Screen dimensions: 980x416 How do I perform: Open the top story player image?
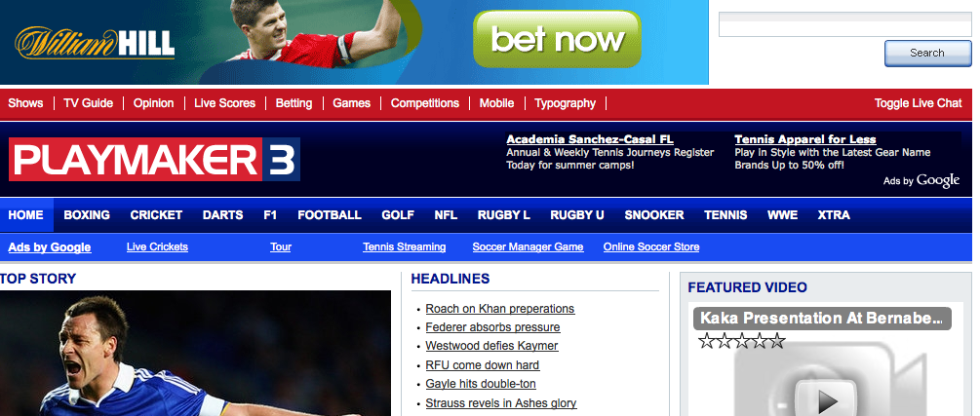coord(195,353)
